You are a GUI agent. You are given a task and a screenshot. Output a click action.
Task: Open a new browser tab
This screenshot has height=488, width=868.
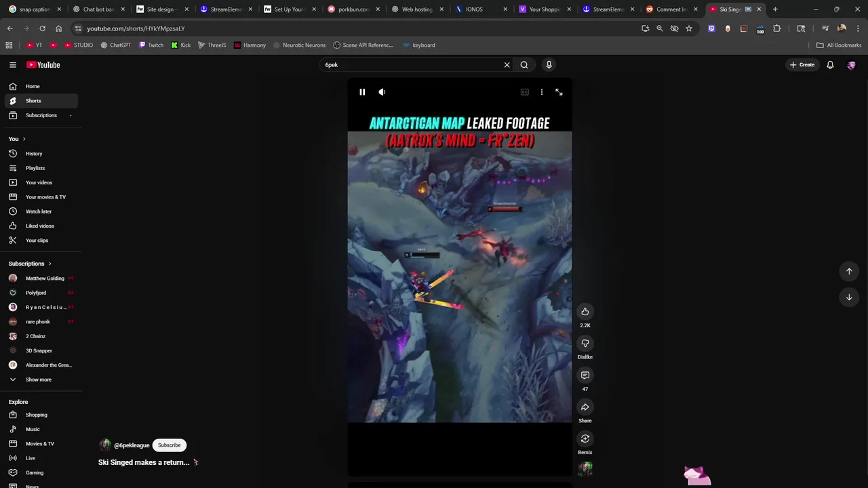coord(775,9)
